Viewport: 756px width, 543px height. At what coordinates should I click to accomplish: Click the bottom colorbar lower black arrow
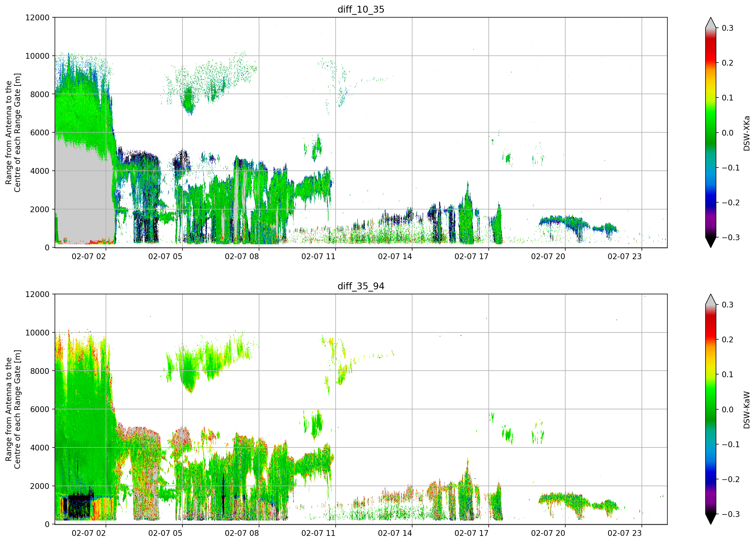click(x=711, y=519)
